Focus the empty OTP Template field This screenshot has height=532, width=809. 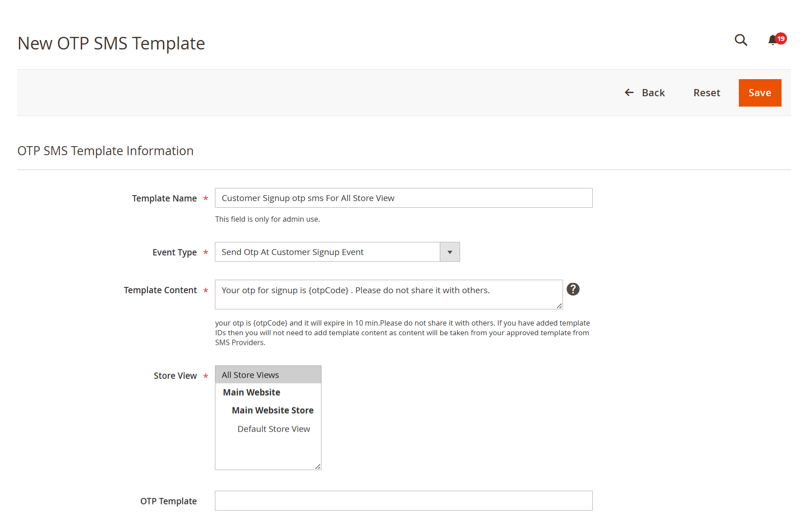point(404,501)
